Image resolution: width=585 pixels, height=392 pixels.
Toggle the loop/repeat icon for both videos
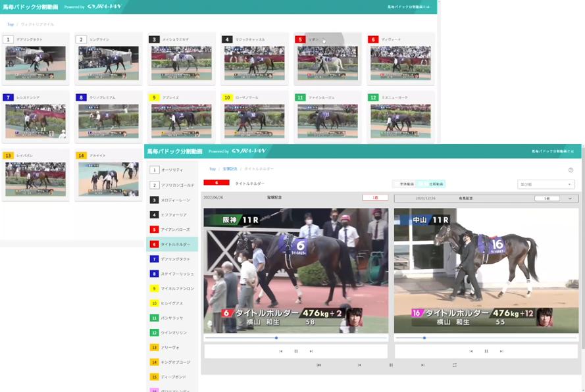[455, 365]
